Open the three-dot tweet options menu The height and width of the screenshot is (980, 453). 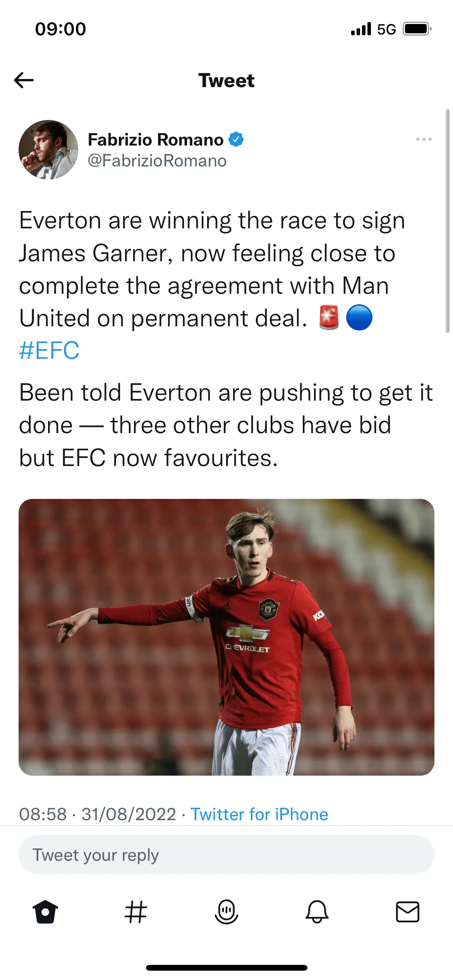tap(424, 139)
